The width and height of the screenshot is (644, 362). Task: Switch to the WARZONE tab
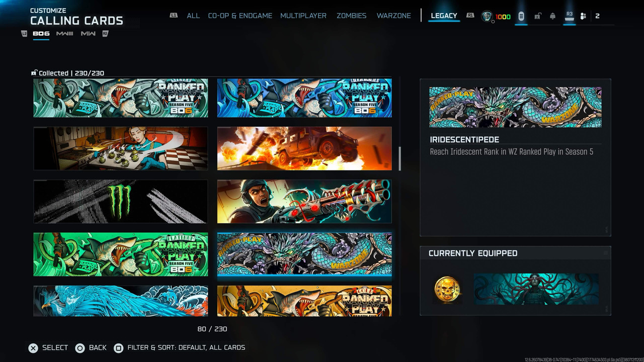tap(393, 16)
